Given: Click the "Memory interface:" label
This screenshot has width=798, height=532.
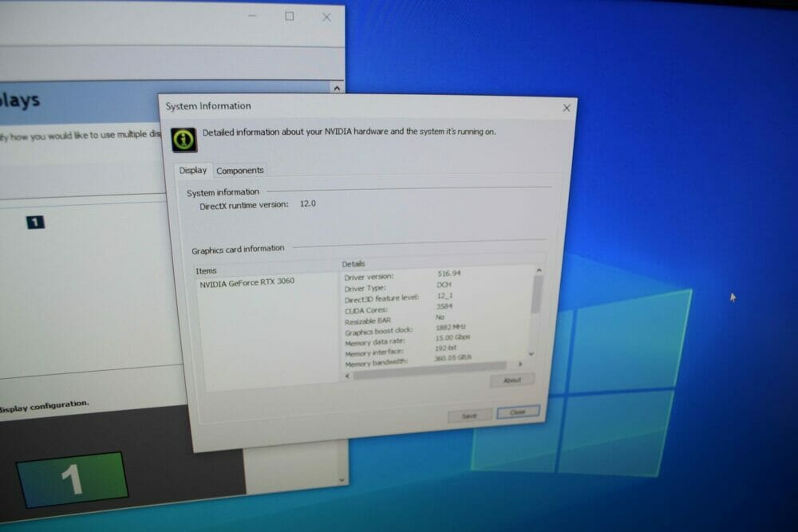Looking at the screenshot, I should [374, 353].
